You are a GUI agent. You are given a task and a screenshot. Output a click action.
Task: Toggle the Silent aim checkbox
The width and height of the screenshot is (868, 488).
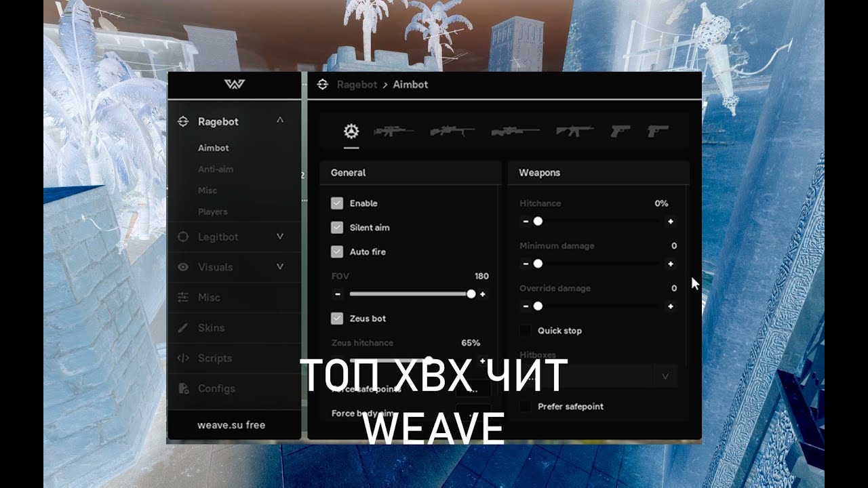[x=337, y=228]
